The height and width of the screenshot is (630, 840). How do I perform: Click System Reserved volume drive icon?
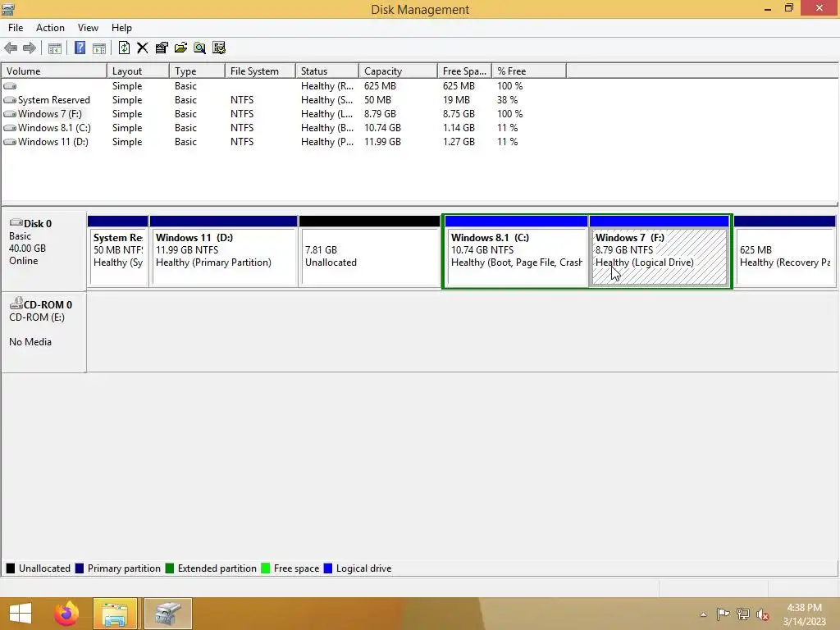pyautogui.click(x=10, y=99)
